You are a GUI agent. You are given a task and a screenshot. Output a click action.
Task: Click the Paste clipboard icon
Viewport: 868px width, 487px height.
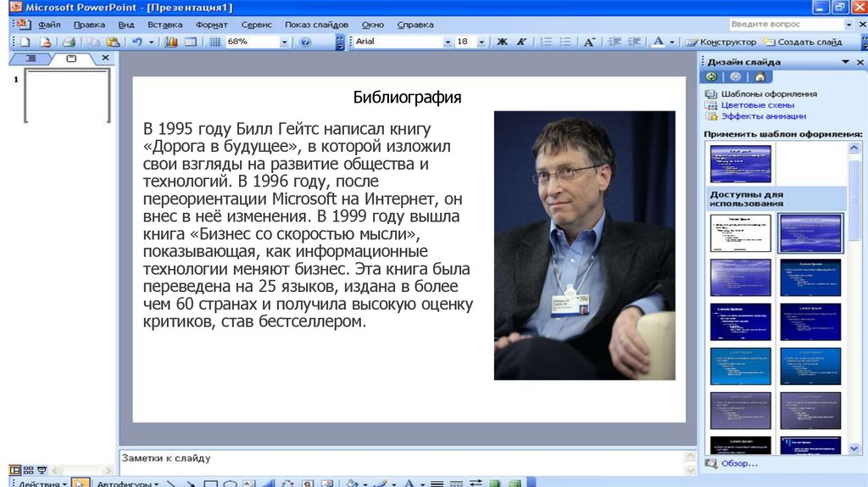click(113, 42)
